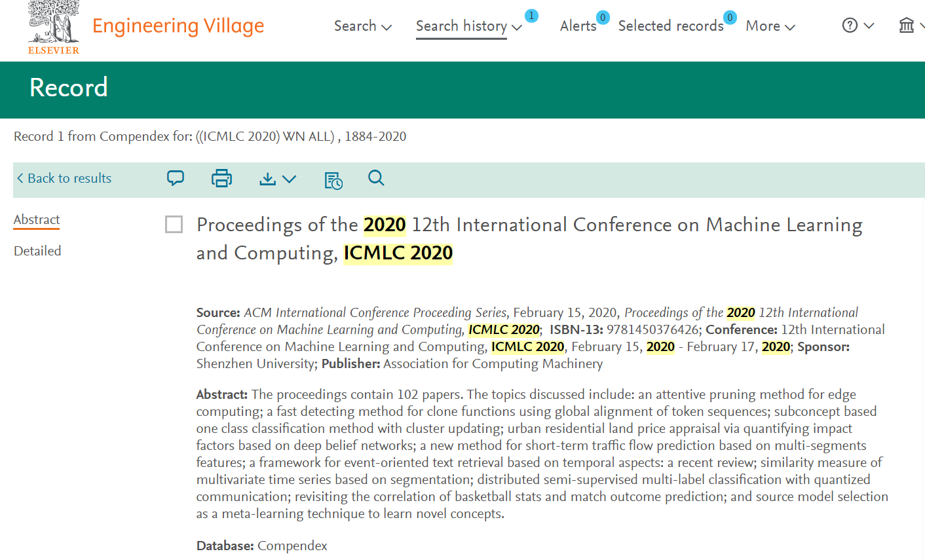Click the Database: Compendex text
925x560 pixels.
pyautogui.click(x=261, y=546)
